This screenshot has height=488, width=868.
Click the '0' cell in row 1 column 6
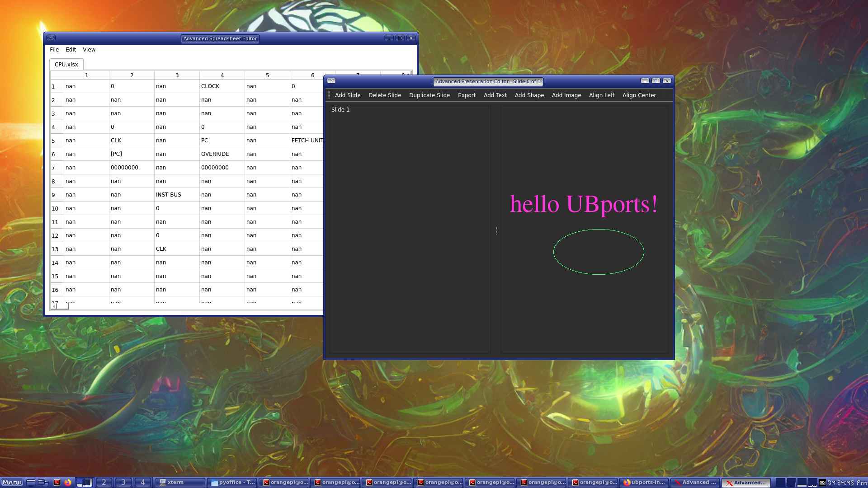307,86
